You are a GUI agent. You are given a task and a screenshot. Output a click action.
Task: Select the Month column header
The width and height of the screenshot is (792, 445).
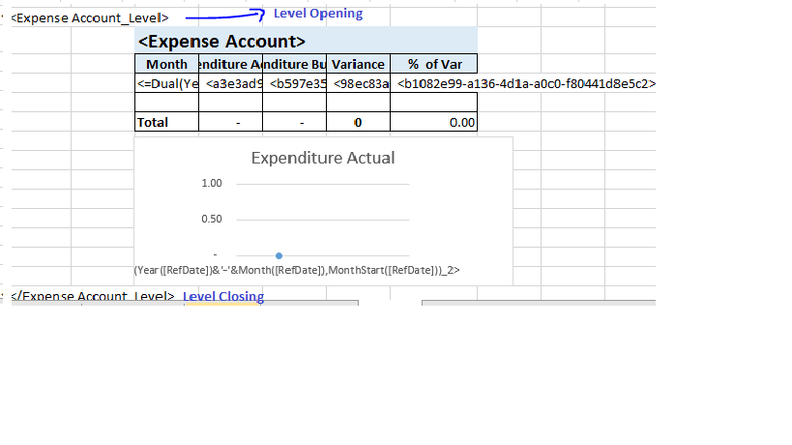tap(167, 64)
